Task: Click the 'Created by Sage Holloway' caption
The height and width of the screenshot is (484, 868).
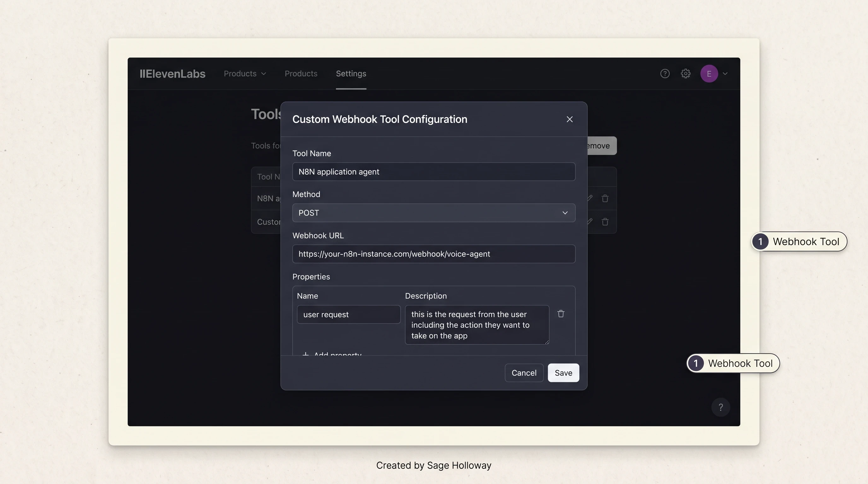Action: click(434, 465)
